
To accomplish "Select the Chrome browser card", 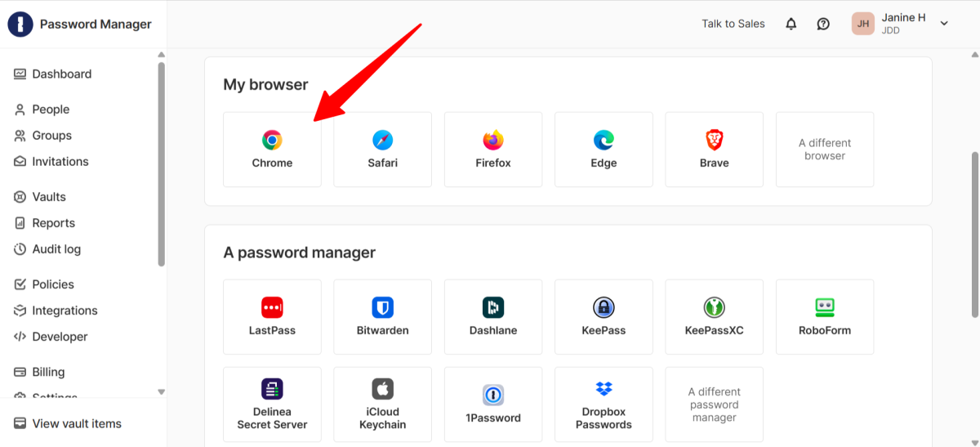I will (272, 150).
